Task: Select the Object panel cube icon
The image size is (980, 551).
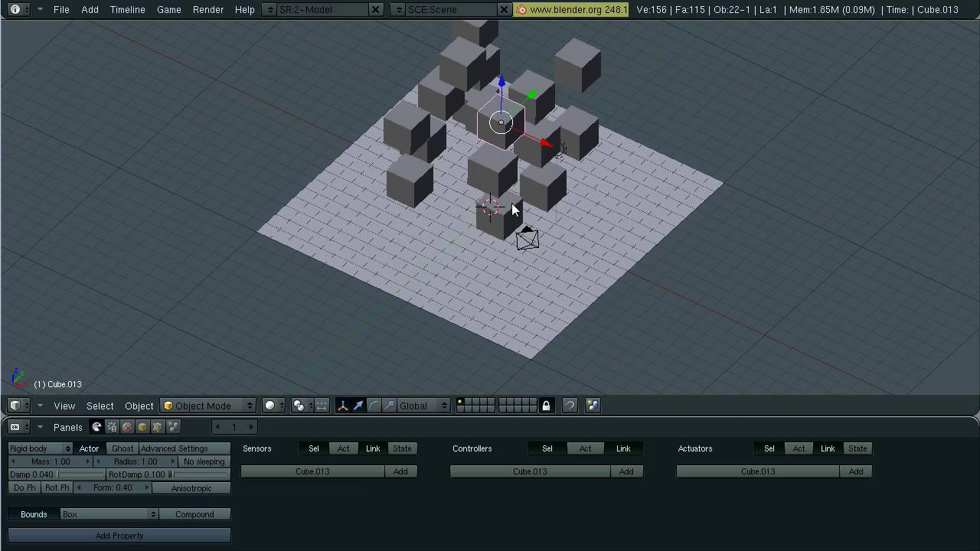Action: (142, 427)
